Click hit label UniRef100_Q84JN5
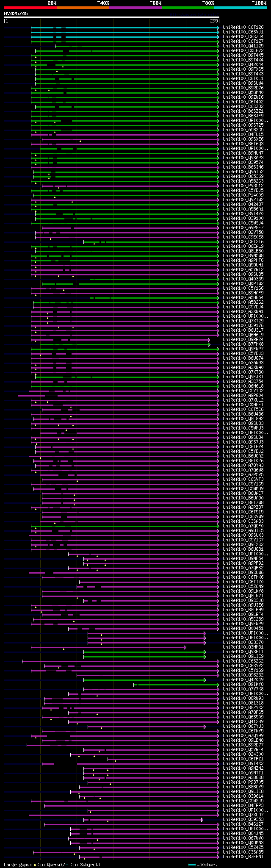The width and height of the screenshot is (271, 868). [243, 834]
